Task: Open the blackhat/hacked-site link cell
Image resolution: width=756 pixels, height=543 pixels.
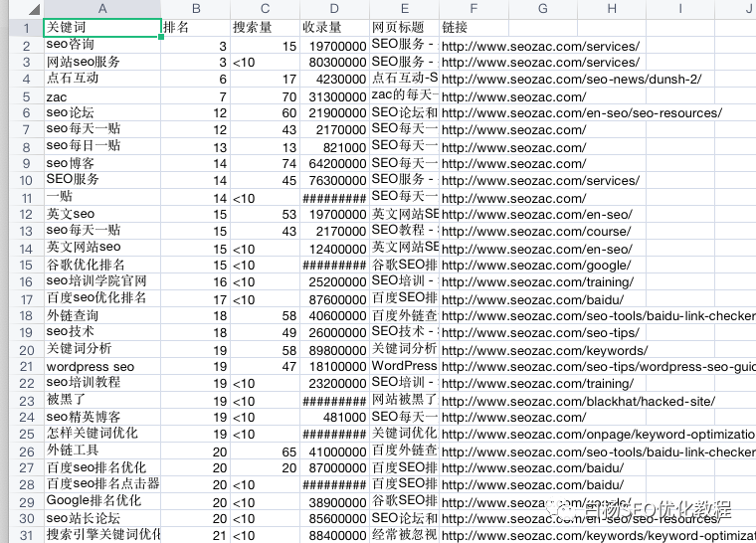Action: coord(578,401)
